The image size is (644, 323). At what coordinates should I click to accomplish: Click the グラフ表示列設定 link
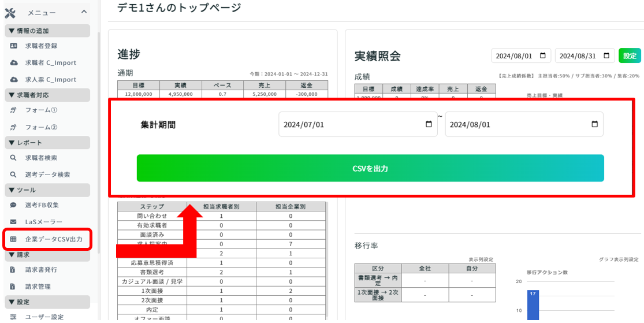tap(619, 259)
